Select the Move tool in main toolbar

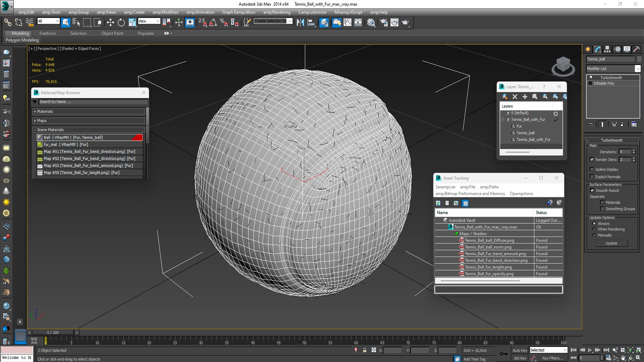point(110,22)
